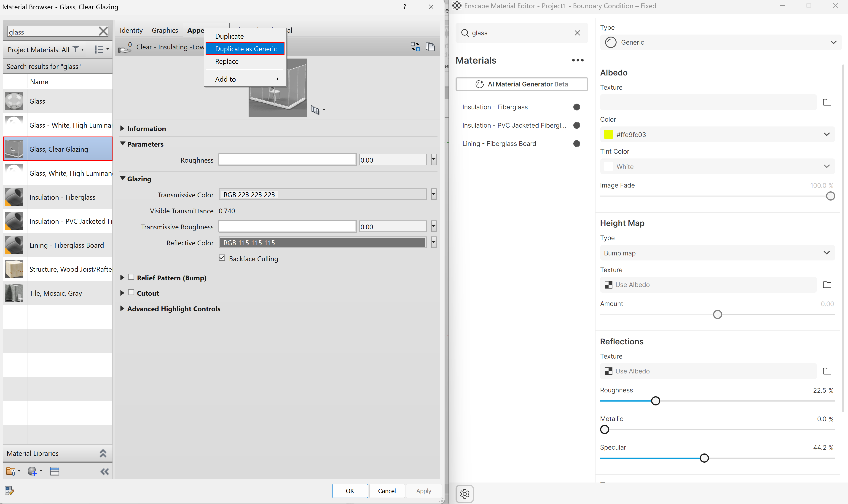Select the Structure, Wood Joist/Rafter material

[x=58, y=269]
